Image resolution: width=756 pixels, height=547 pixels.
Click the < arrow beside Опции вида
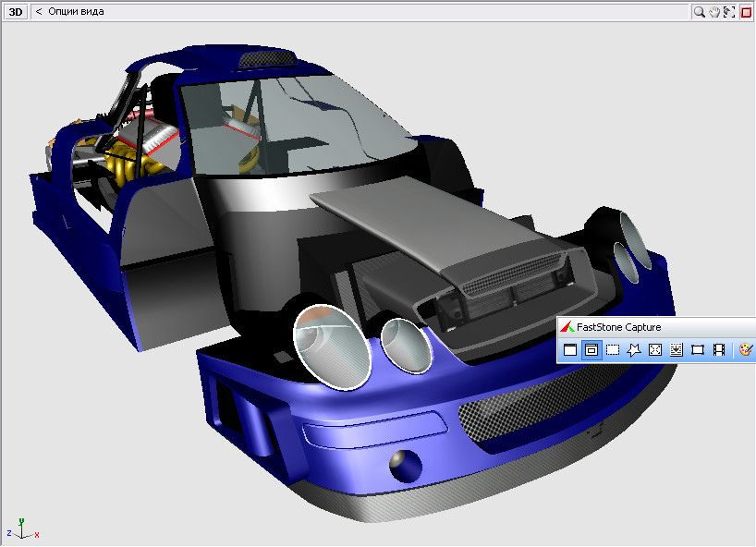point(39,12)
